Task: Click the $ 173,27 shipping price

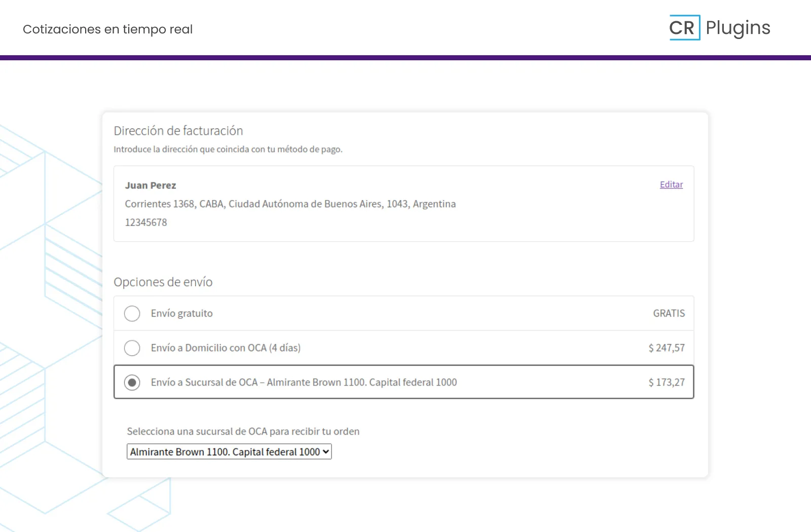Action: click(666, 383)
